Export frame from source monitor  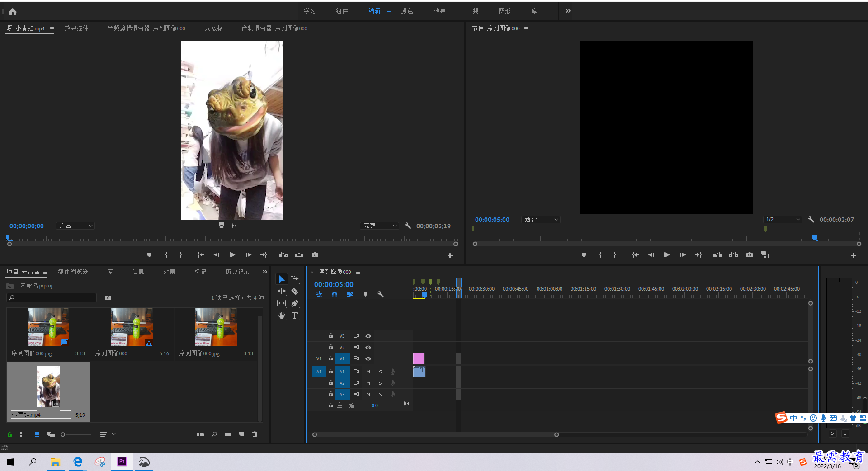(x=315, y=255)
